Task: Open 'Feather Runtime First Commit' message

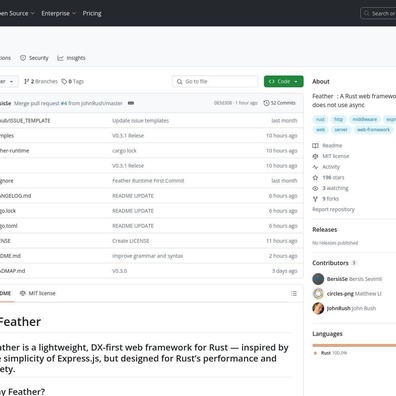Action: 148,181
